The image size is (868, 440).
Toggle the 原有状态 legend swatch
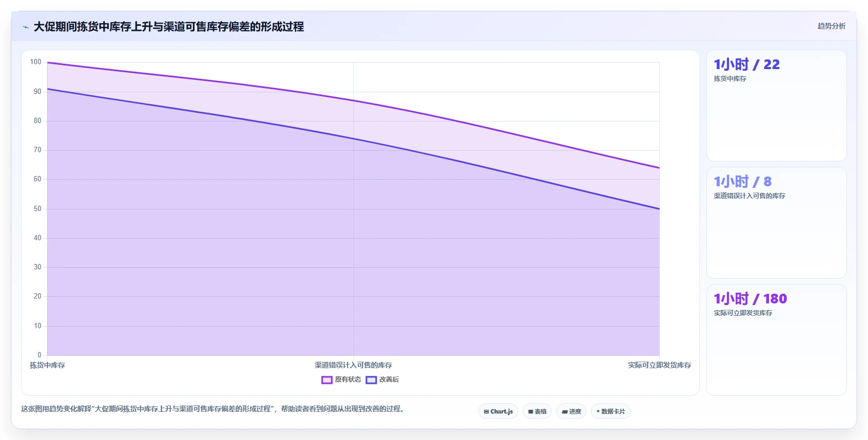pyautogui.click(x=326, y=380)
